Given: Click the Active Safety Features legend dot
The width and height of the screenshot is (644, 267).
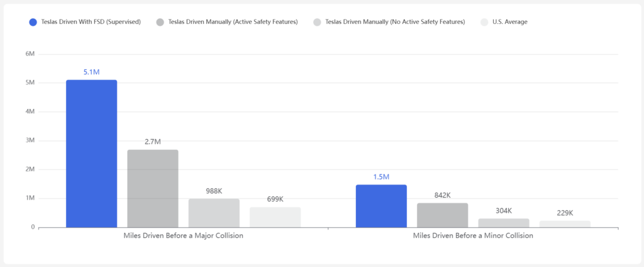Looking at the screenshot, I should [x=160, y=22].
